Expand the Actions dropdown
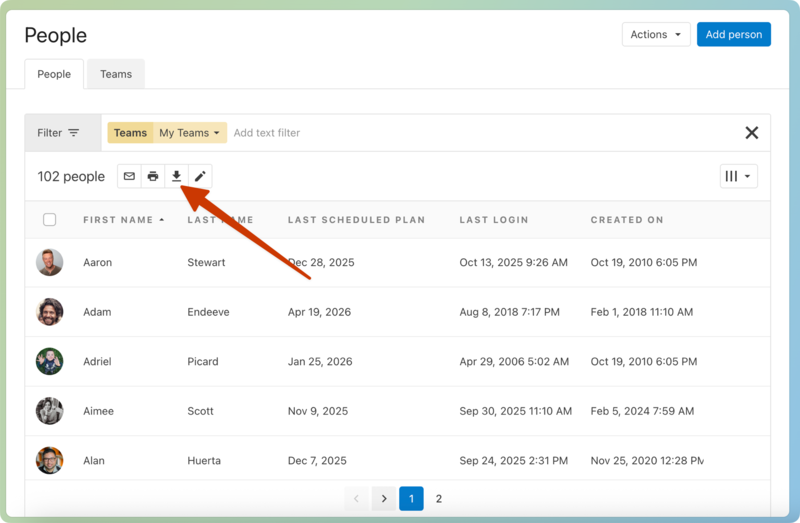This screenshot has width=800, height=523. coord(656,35)
